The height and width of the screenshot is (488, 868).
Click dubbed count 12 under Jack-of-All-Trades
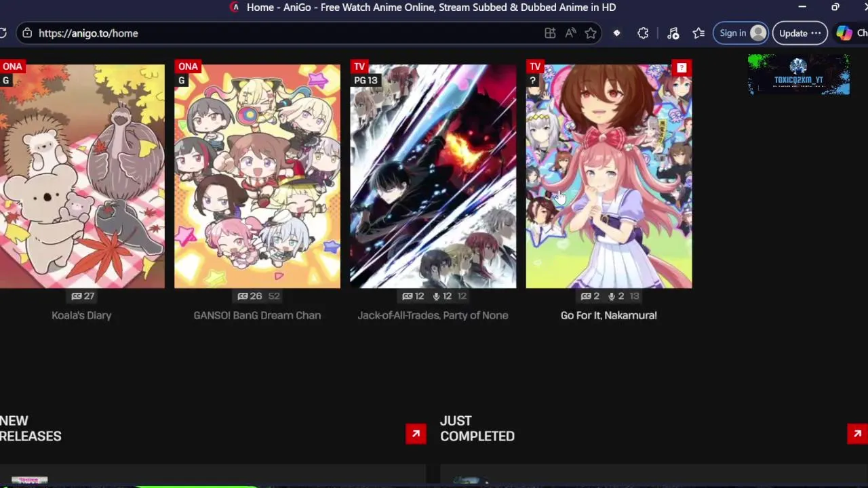point(441,296)
